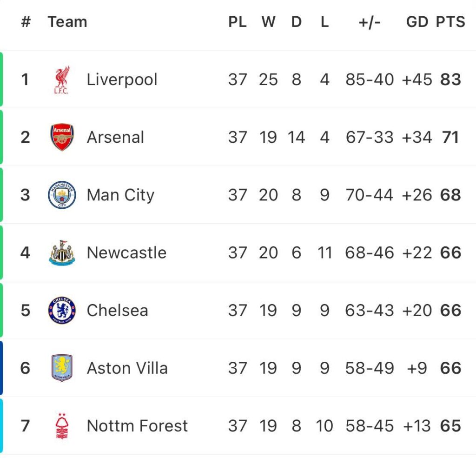This screenshot has height=458, width=476.
Task: Click the dark blue qualification bar beside Aston Villa
Action: click(1, 368)
